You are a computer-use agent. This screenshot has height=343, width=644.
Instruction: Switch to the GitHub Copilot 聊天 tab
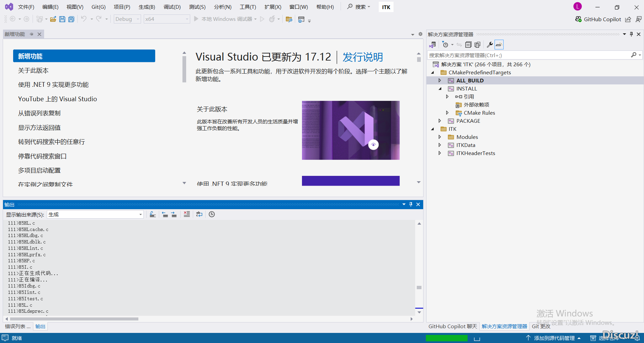click(452, 326)
